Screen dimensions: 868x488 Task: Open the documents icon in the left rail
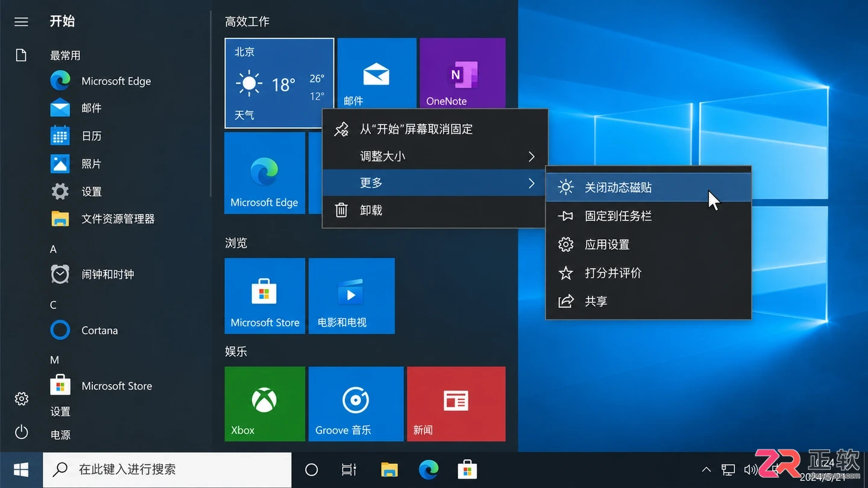22,55
